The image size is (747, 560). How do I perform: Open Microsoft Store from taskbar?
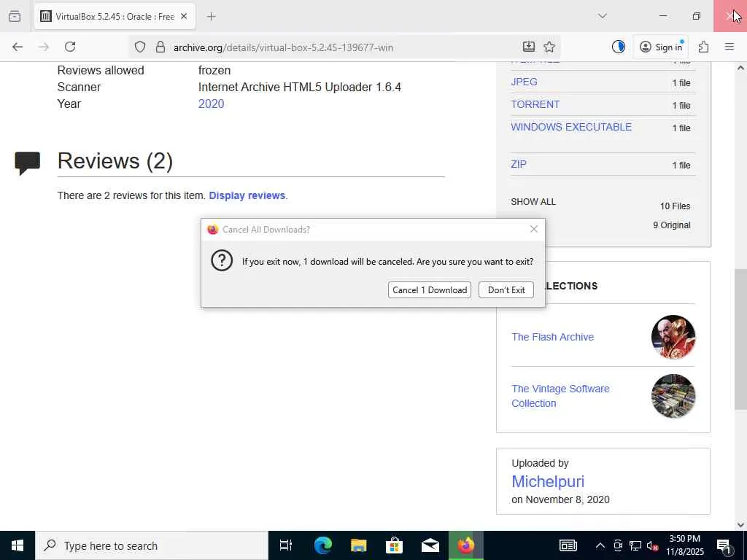coord(394,545)
